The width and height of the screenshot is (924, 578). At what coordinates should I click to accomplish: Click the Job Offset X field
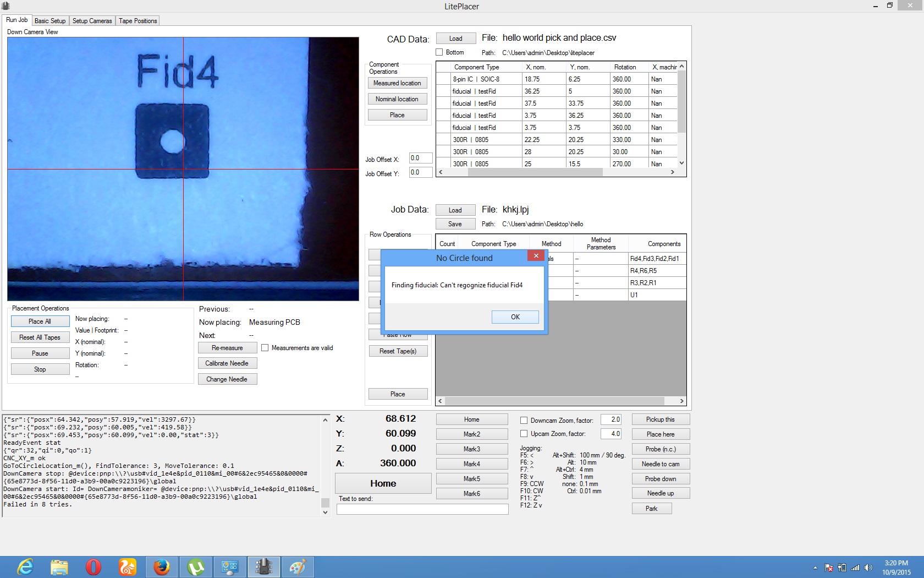click(x=421, y=159)
